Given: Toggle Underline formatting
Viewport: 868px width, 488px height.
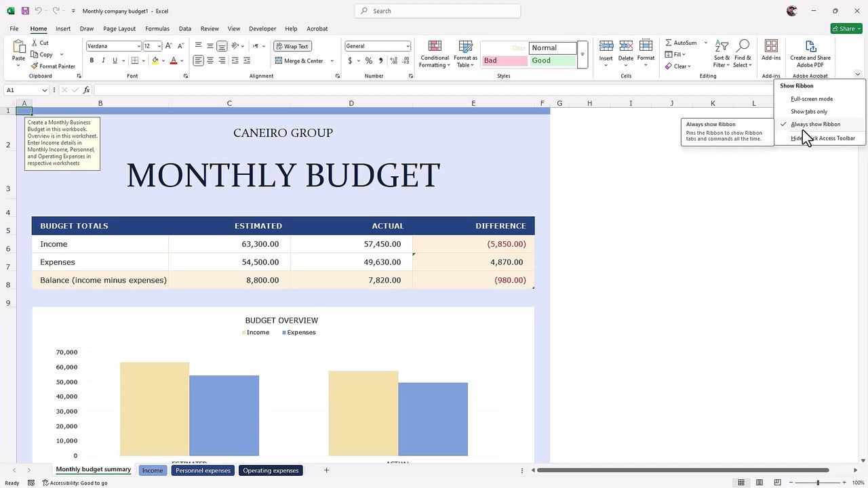Looking at the screenshot, I should pyautogui.click(x=115, y=60).
